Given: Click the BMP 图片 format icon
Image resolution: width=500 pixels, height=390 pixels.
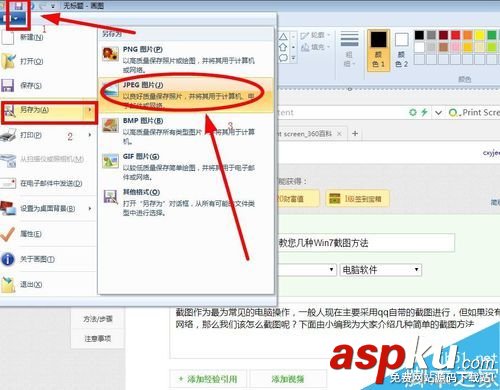Looking at the screenshot, I should pyautogui.click(x=110, y=125).
